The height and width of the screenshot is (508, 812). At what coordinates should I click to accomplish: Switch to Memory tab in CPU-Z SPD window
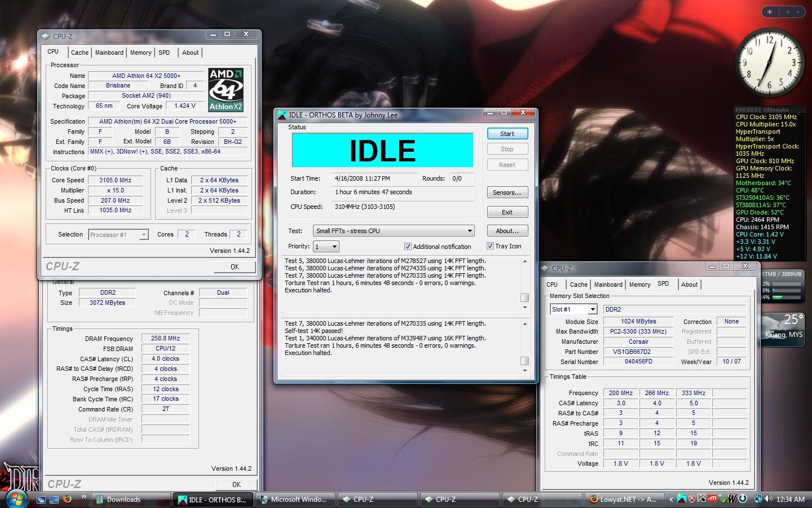pos(639,284)
